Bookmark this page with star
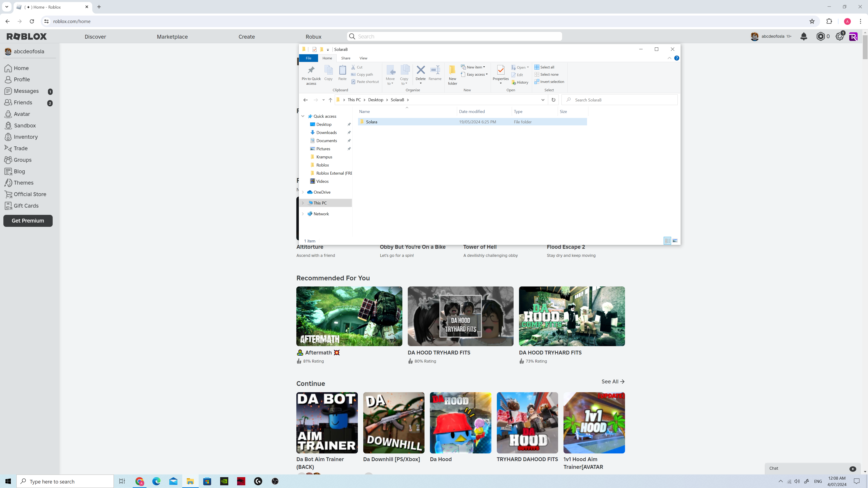 coord(812,21)
